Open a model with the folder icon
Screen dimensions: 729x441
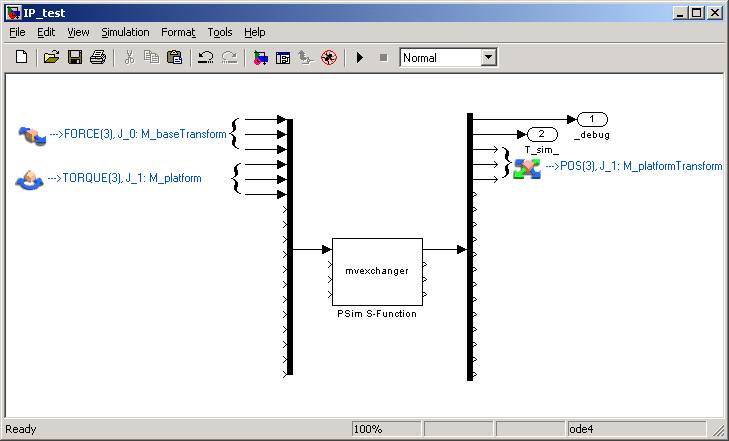click(x=51, y=58)
